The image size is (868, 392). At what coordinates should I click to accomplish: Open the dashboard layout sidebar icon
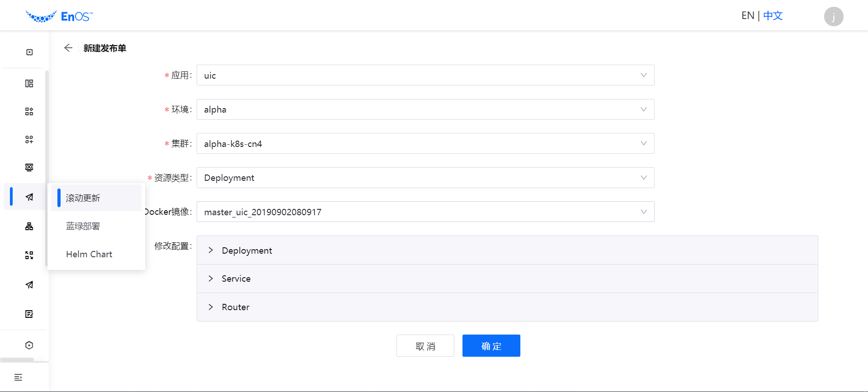tap(29, 84)
